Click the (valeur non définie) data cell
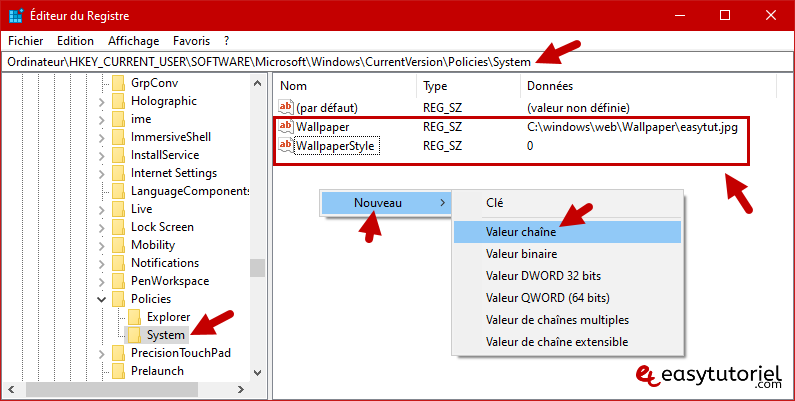This screenshot has width=795, height=401. click(578, 108)
